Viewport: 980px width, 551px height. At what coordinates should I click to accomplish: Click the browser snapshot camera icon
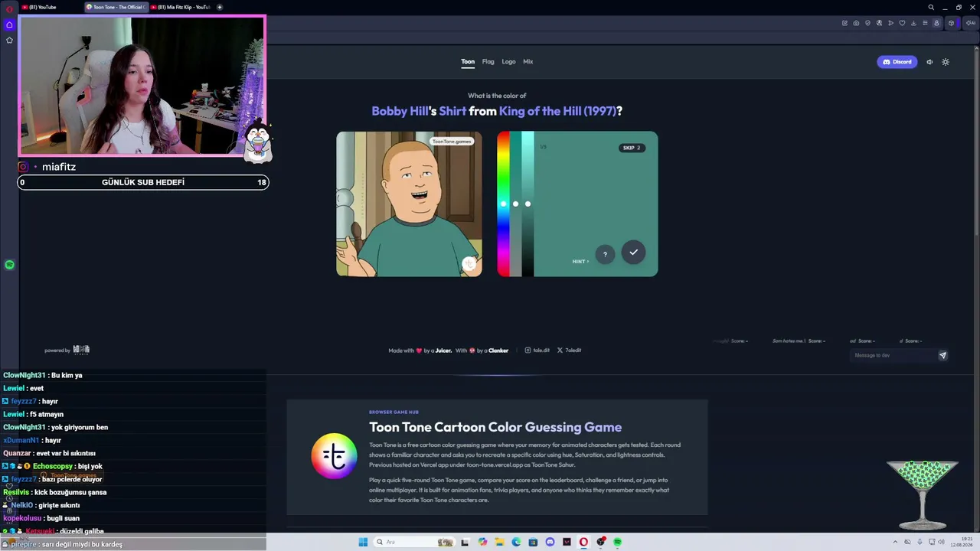tap(856, 23)
